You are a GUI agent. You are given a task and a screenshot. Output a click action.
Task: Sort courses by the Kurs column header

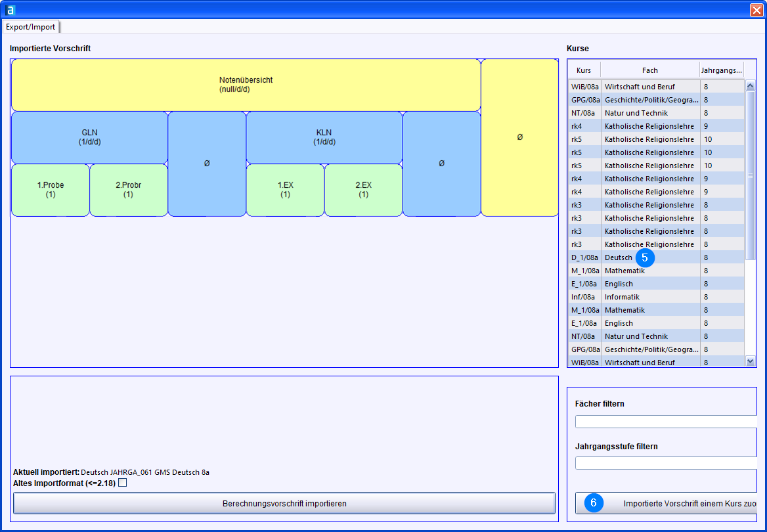(x=584, y=70)
